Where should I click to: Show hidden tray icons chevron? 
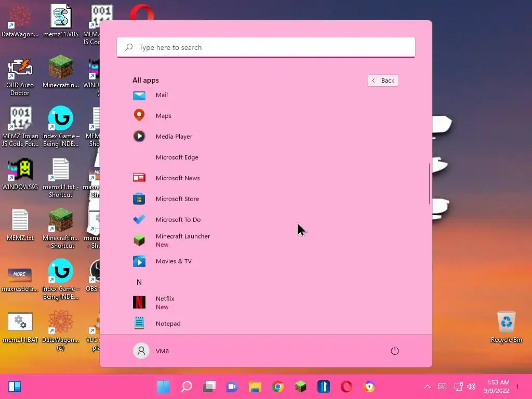[x=428, y=386]
